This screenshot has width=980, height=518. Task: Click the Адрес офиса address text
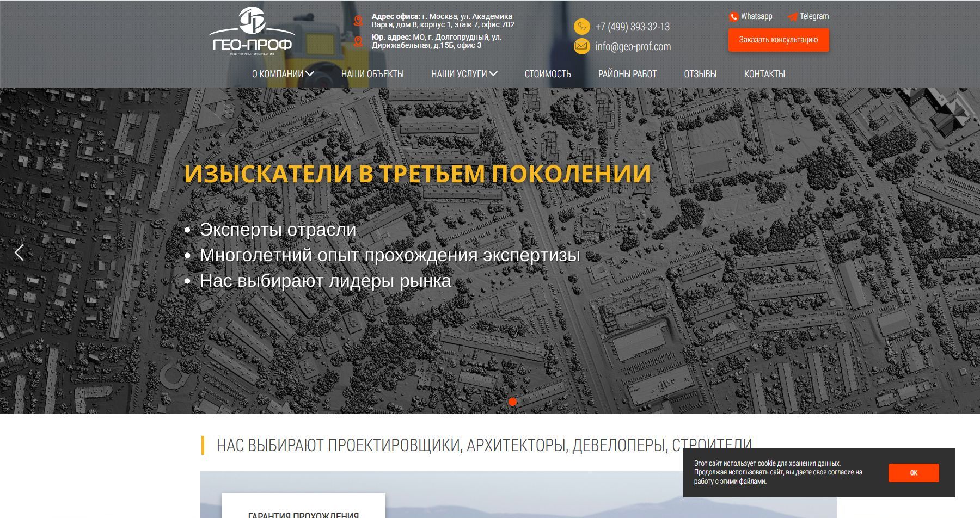tap(443, 21)
